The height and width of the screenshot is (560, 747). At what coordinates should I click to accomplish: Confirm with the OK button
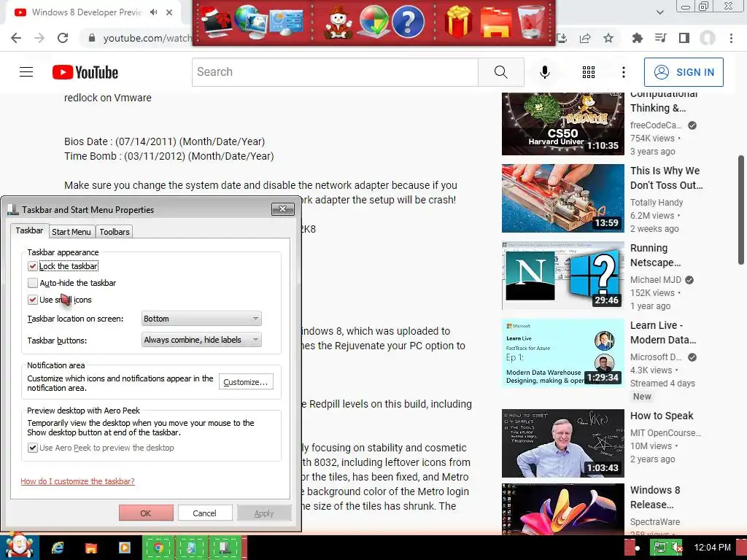coord(146,513)
